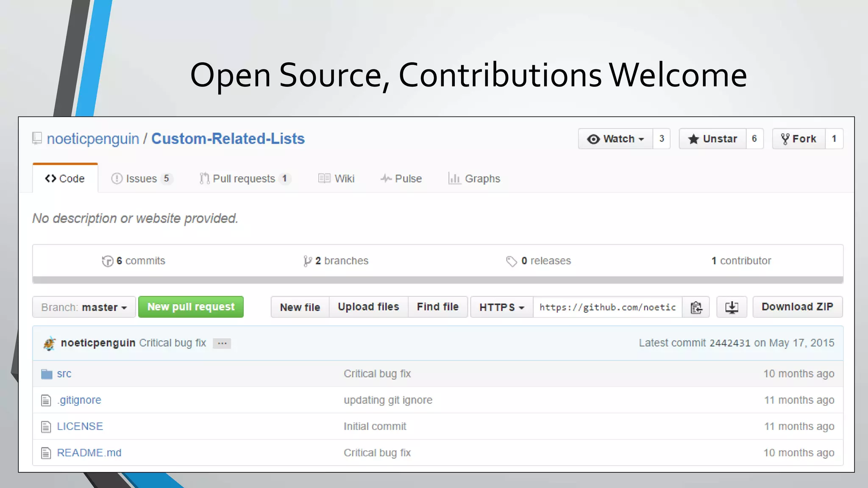The image size is (868, 488).
Task: Click the language statistics bar
Action: click(438, 280)
